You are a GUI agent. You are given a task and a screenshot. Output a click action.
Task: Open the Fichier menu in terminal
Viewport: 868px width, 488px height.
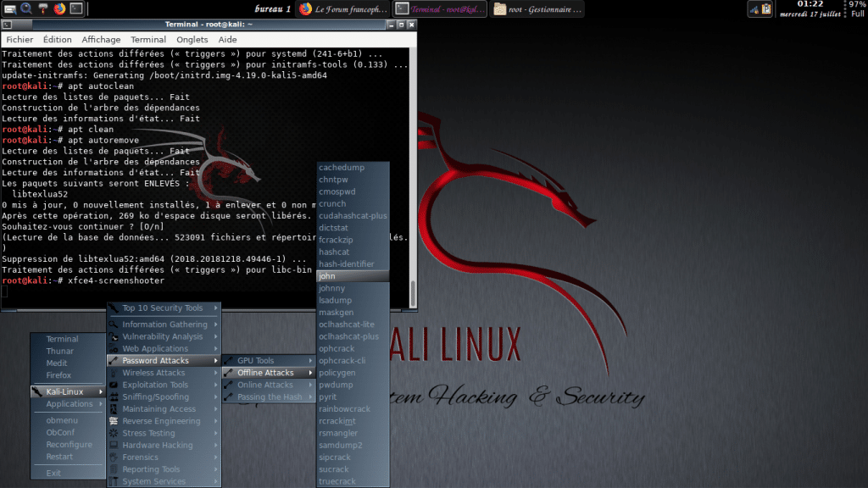(19, 40)
